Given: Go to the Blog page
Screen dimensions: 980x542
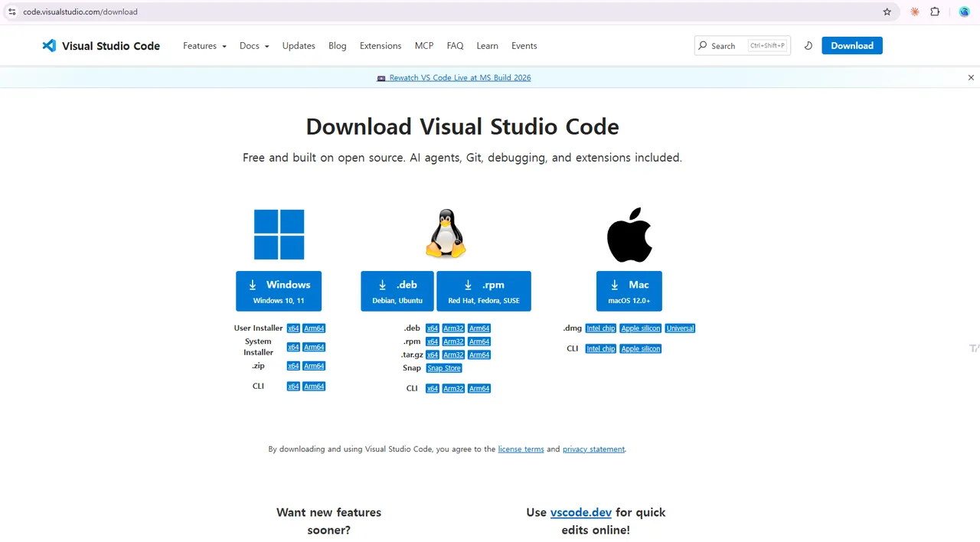Looking at the screenshot, I should click(338, 46).
